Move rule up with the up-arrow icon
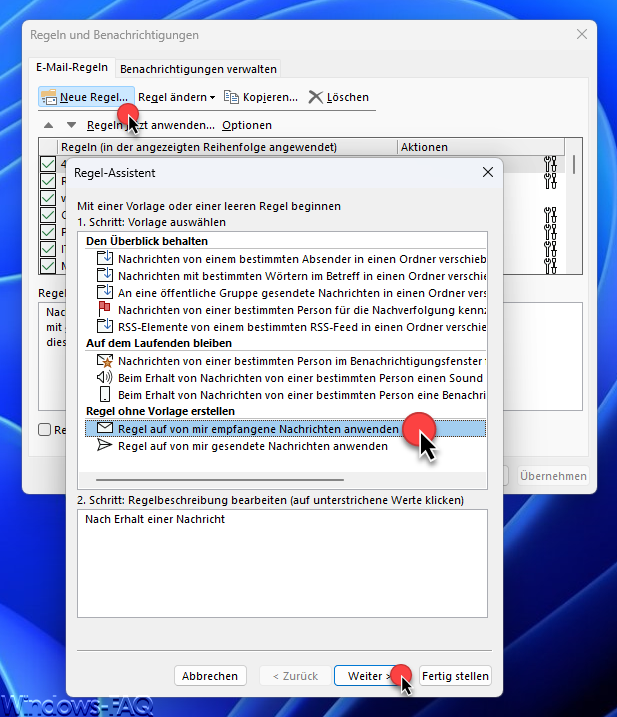Screen dimensions: 617x717 (x=48, y=125)
